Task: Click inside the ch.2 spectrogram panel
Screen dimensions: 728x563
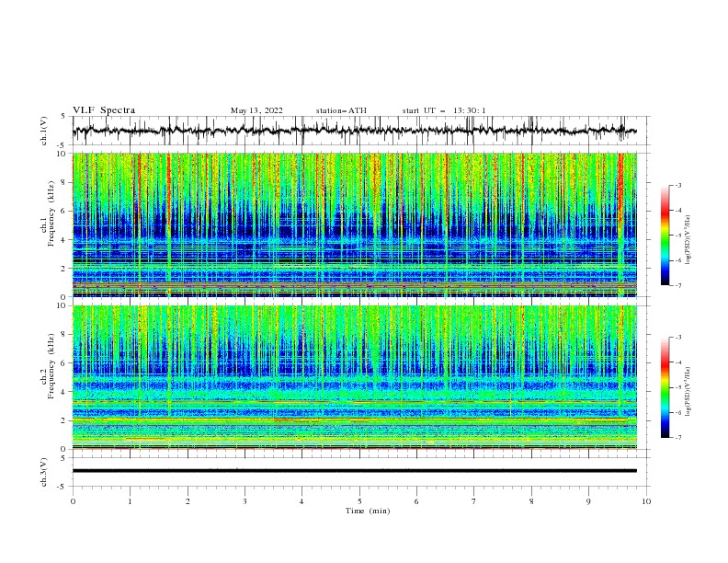Action: [355, 377]
